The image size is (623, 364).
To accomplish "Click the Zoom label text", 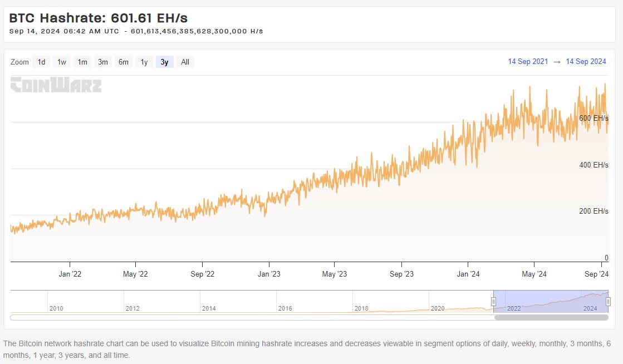I will [19, 62].
